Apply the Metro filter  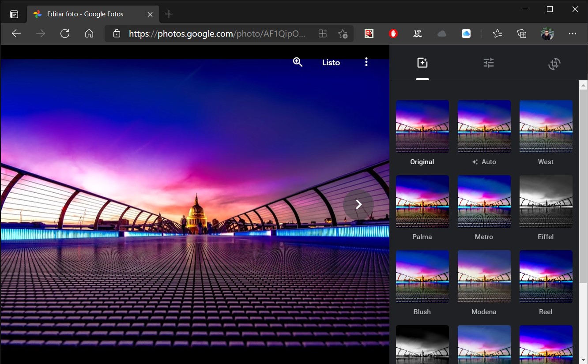point(484,202)
